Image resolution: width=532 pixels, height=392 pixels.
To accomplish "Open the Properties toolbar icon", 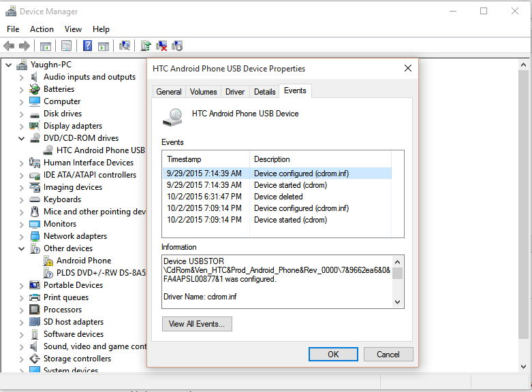I will click(x=67, y=46).
